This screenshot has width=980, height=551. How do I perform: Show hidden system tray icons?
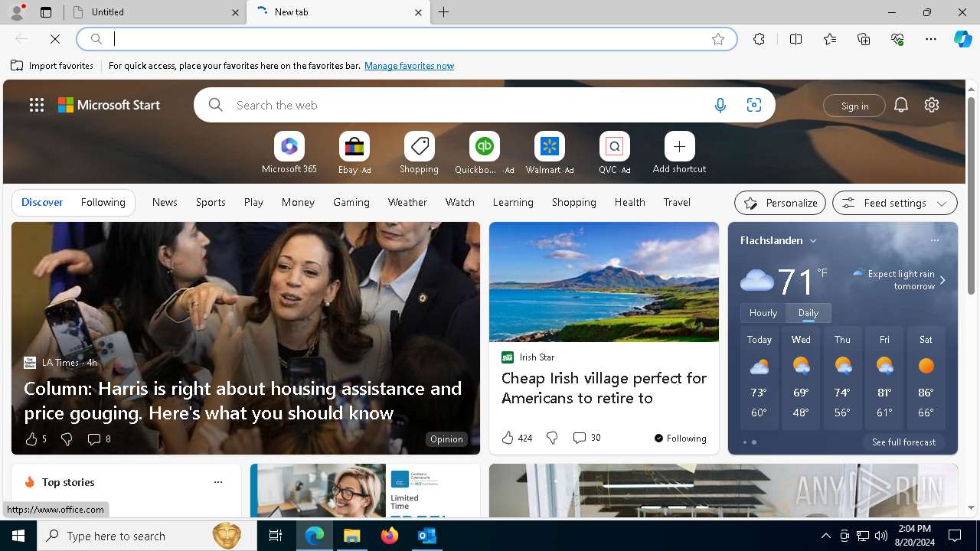pos(825,536)
